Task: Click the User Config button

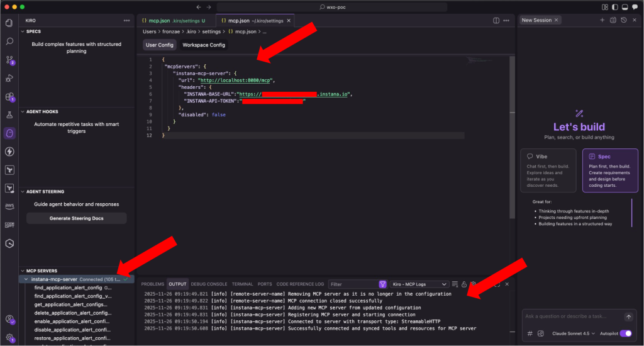Action: tap(159, 45)
